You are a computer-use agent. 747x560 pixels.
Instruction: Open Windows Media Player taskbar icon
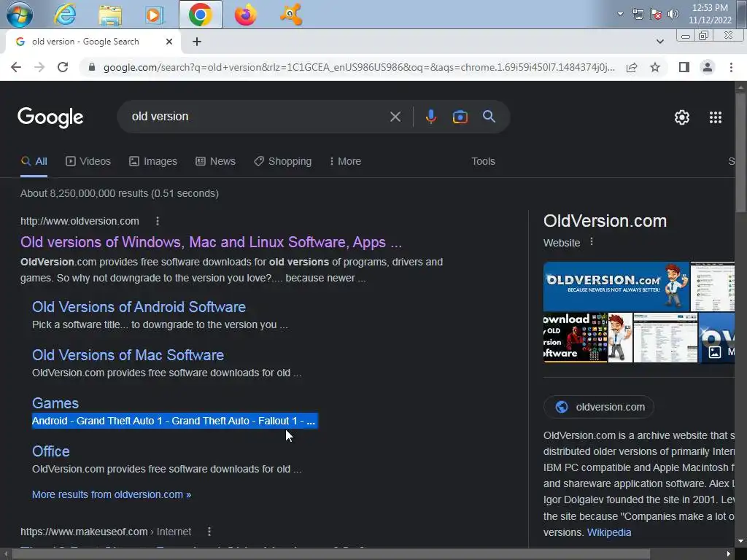155,15
